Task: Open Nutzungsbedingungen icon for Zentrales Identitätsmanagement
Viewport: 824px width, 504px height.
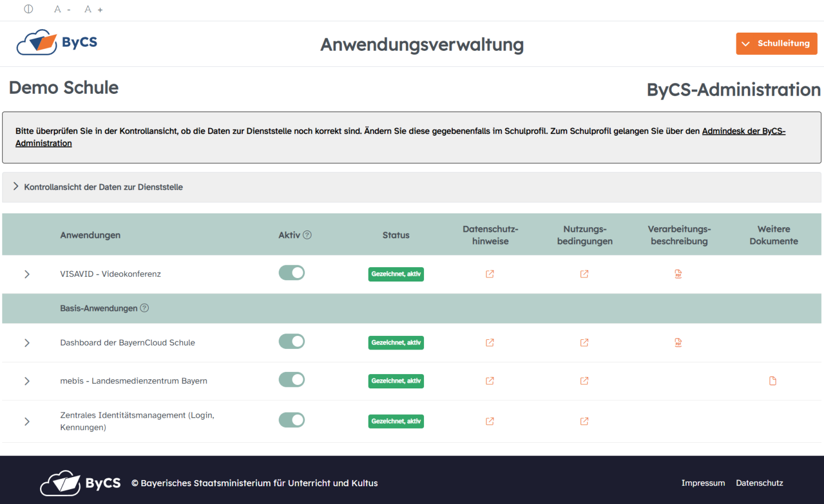Action: [x=584, y=421]
